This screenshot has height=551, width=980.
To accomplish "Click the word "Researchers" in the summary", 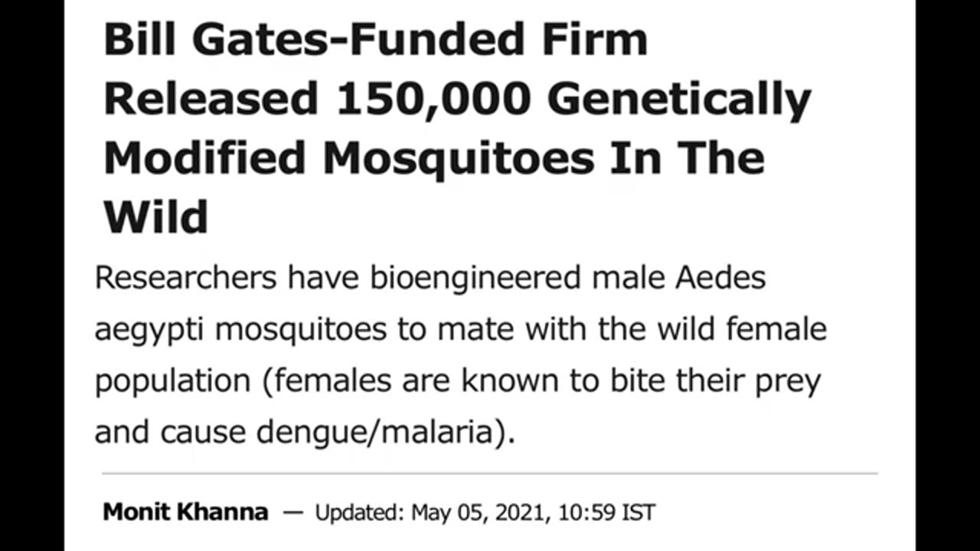I will 185,279.
